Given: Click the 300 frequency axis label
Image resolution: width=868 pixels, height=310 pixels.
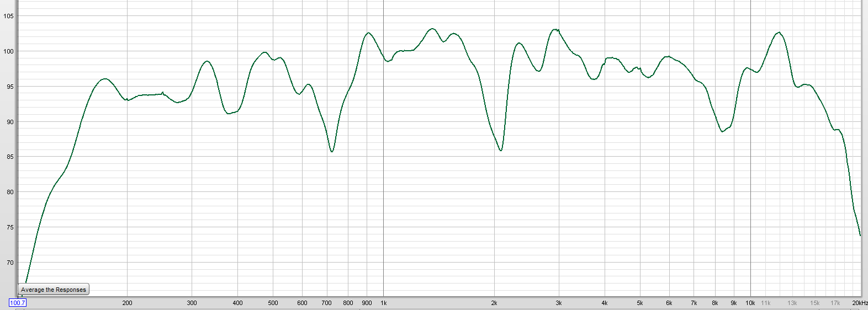Looking at the screenshot, I should pos(192,303).
